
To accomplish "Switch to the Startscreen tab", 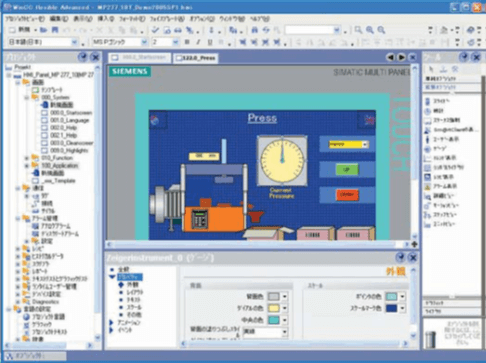I will coord(140,58).
